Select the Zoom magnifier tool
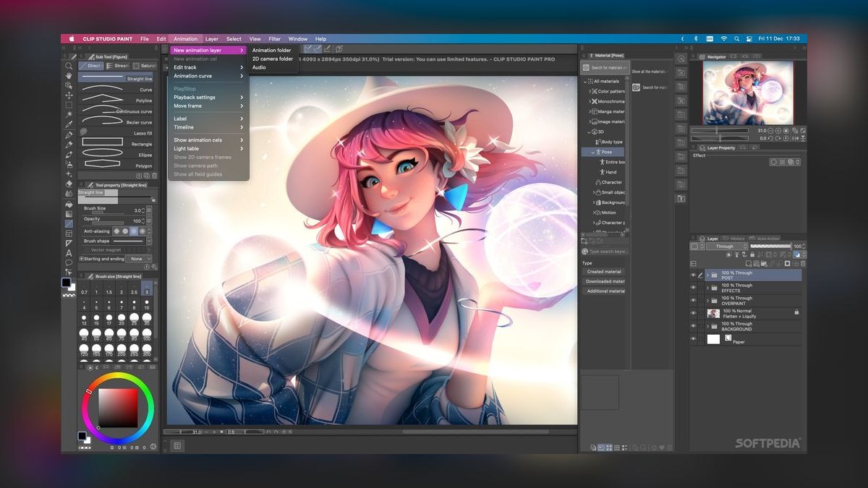Viewport: 868px width, 488px height. 69,66
